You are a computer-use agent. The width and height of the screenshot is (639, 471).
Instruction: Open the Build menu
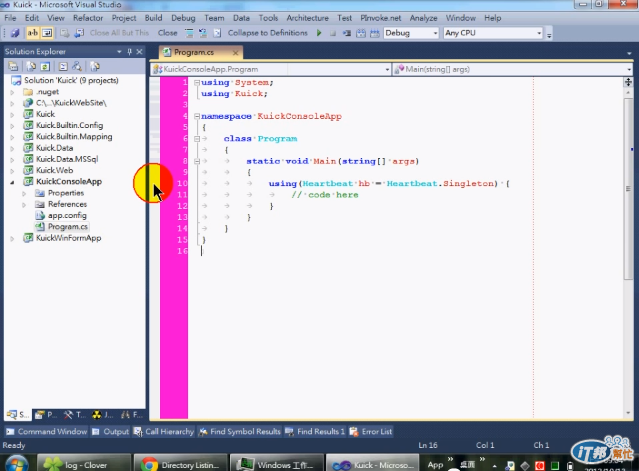point(153,18)
